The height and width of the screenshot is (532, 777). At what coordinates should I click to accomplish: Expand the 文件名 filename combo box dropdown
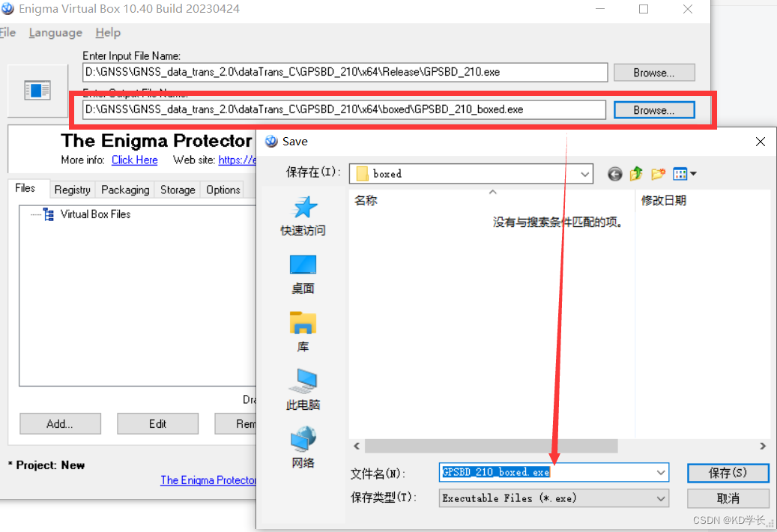point(660,472)
